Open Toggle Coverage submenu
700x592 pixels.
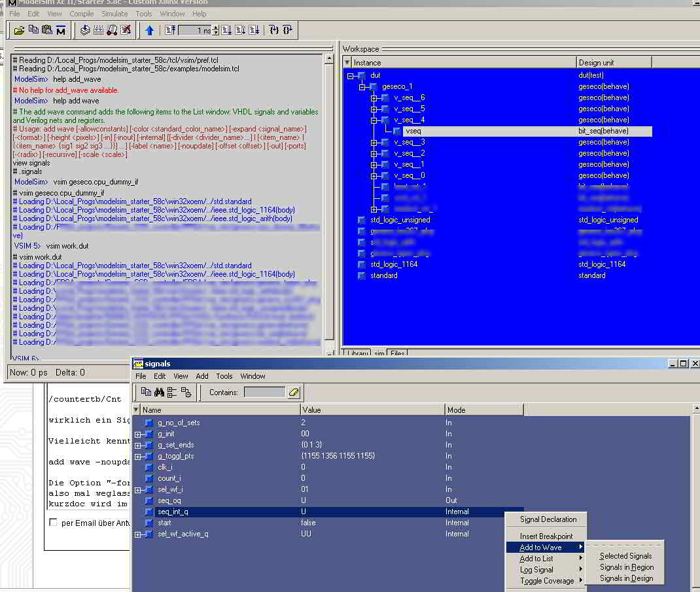pyautogui.click(x=546, y=581)
